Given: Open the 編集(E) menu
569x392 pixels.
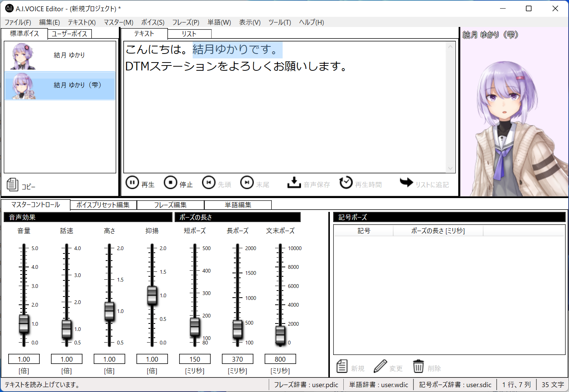Looking at the screenshot, I should point(49,22).
